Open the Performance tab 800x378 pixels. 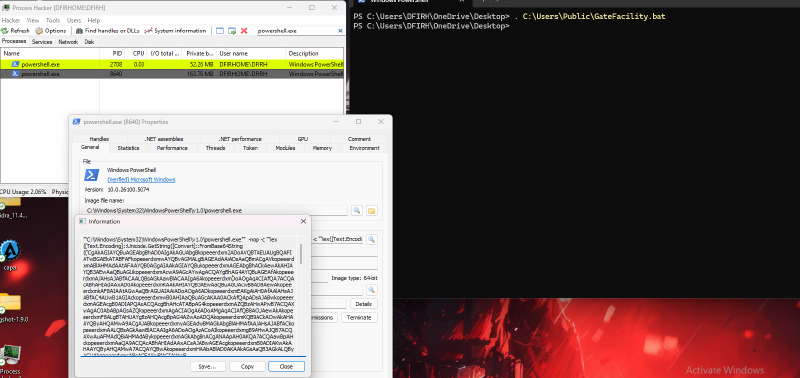172,148
